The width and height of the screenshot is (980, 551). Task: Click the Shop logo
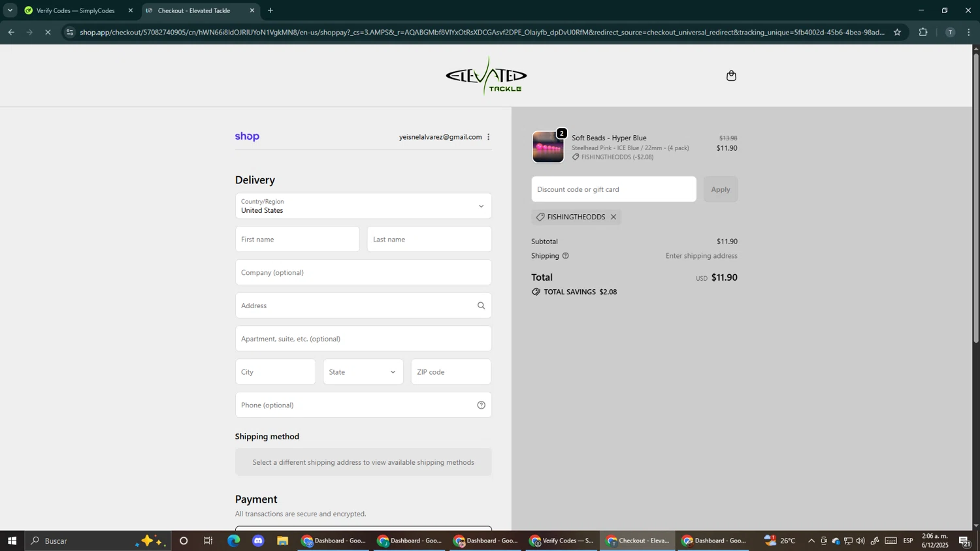click(247, 136)
